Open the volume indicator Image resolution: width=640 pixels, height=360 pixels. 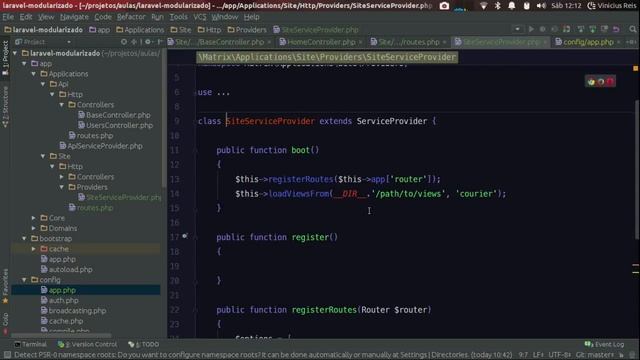click(x=541, y=6)
